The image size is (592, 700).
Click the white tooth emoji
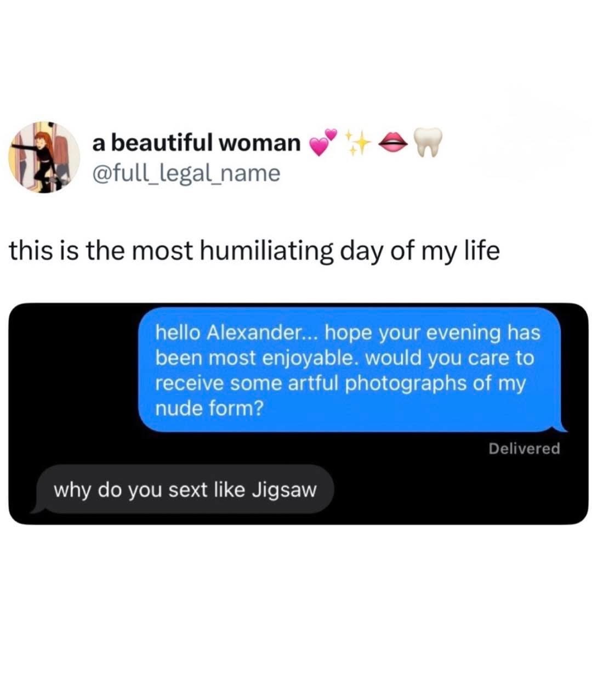[x=427, y=143]
